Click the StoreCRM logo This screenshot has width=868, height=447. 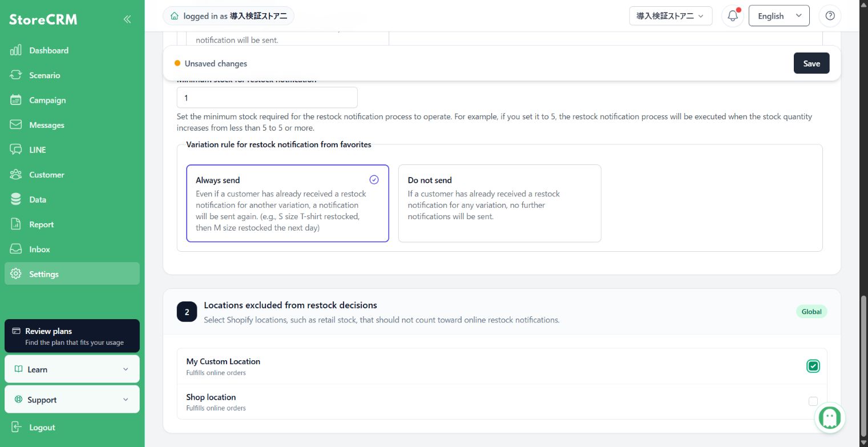point(43,19)
